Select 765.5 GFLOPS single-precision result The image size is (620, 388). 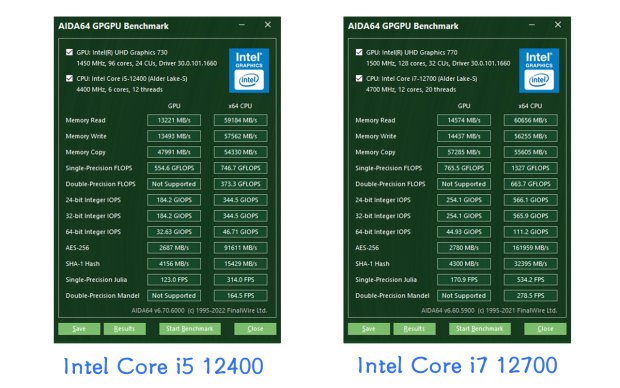click(464, 168)
